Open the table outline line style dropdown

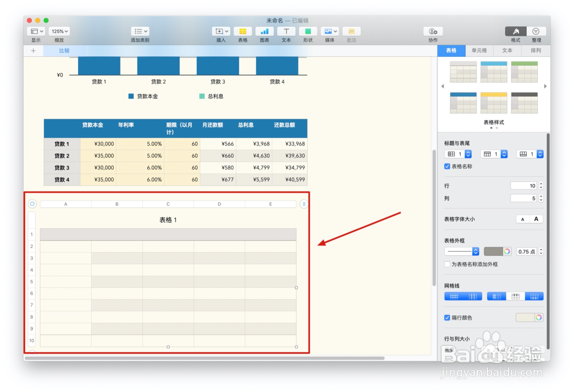point(462,251)
